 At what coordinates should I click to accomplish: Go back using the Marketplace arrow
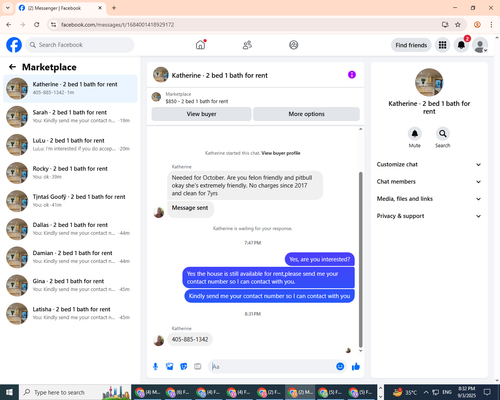pos(12,67)
